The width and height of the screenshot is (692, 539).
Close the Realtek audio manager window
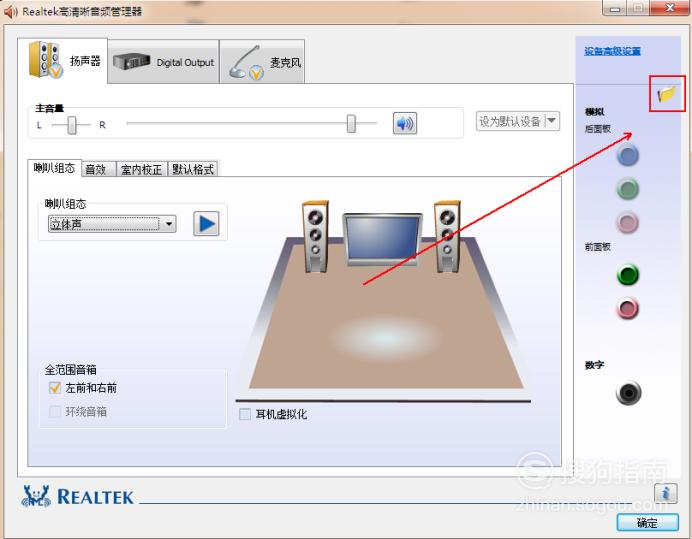point(670,8)
